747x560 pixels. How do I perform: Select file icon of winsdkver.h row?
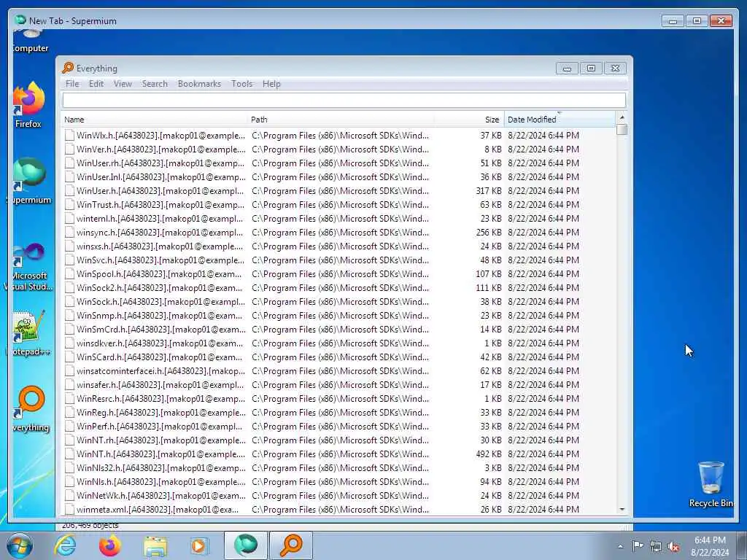(69, 343)
